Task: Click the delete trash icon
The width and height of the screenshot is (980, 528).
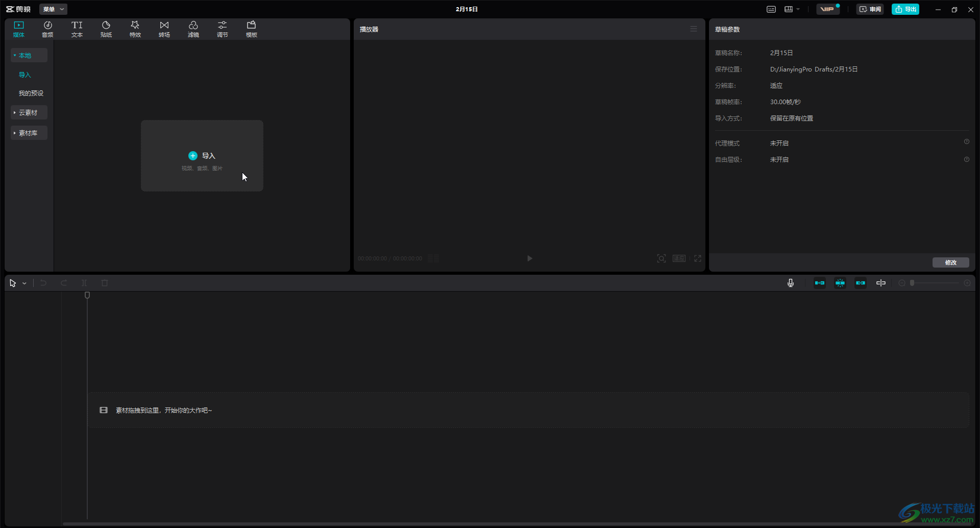Action: tap(105, 283)
